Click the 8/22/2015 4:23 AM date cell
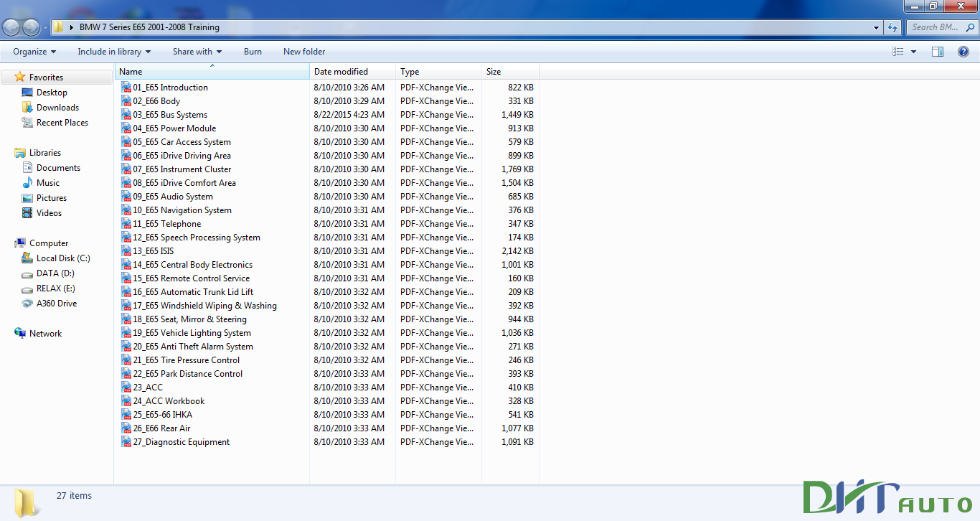 (349, 115)
